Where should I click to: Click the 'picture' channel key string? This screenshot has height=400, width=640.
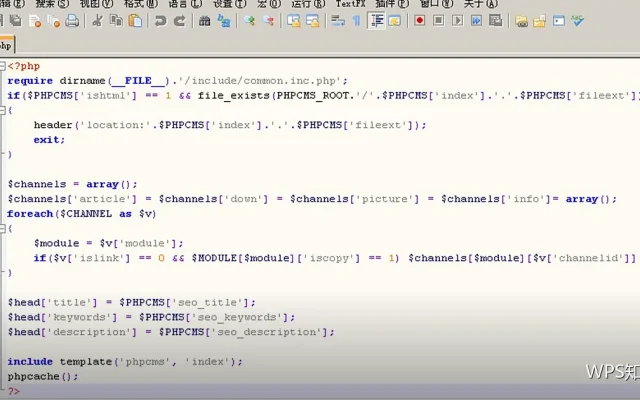[x=384, y=199]
